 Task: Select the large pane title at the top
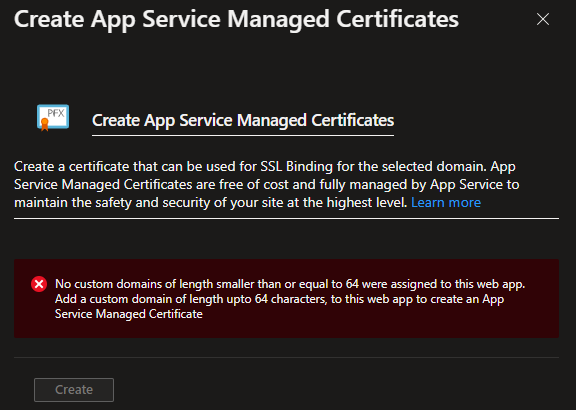236,19
